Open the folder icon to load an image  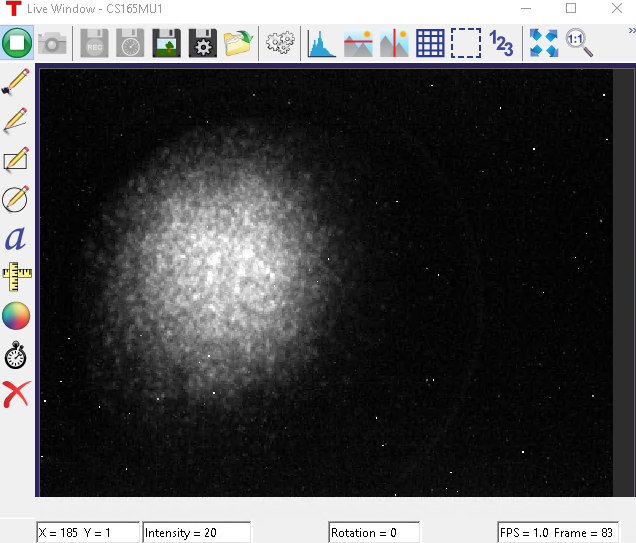(238, 43)
